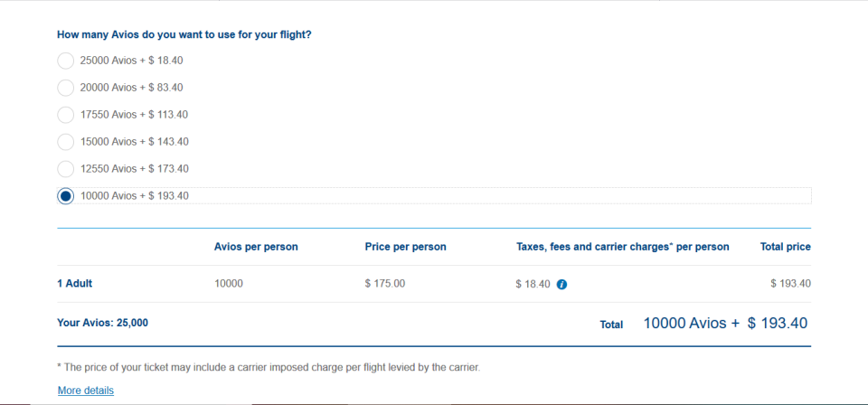Click the '$ 175.00' price per person value

tap(385, 283)
